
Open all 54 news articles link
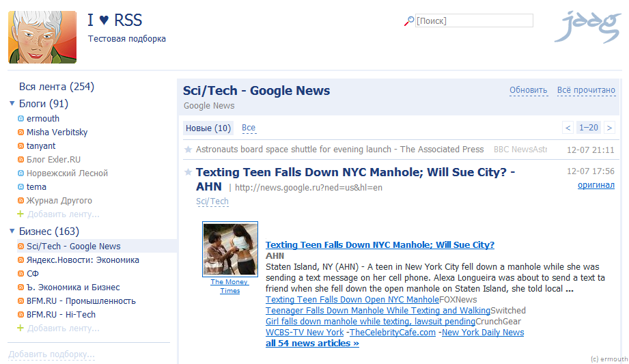click(312, 343)
